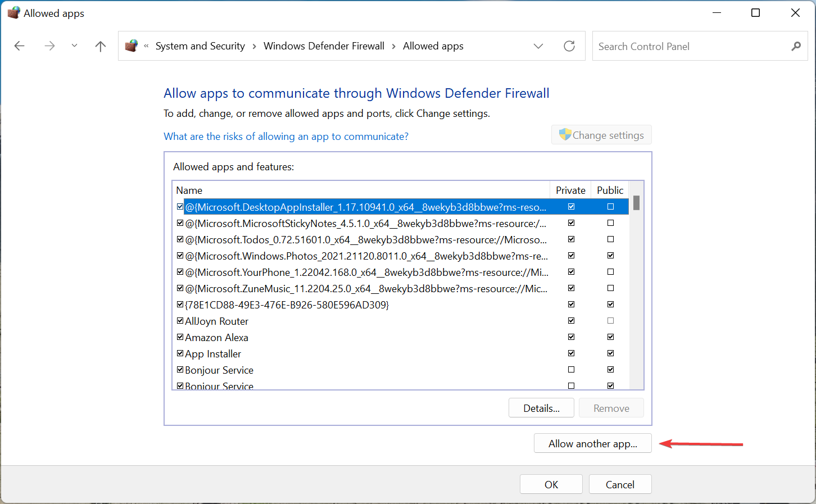The width and height of the screenshot is (816, 504).
Task: Select the Amazon Alexa row
Action: point(401,337)
